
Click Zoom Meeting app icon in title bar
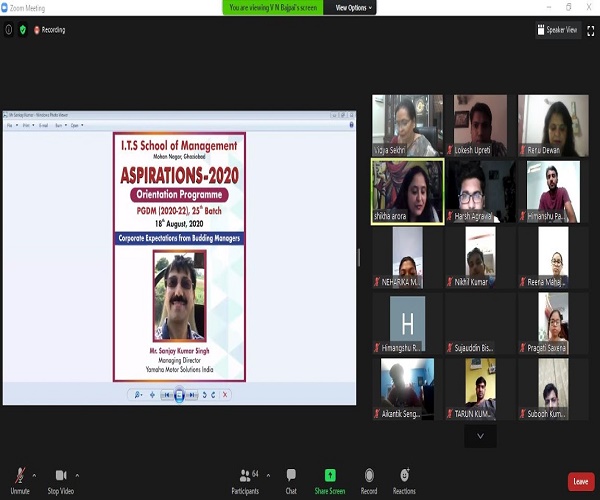(x=4, y=8)
